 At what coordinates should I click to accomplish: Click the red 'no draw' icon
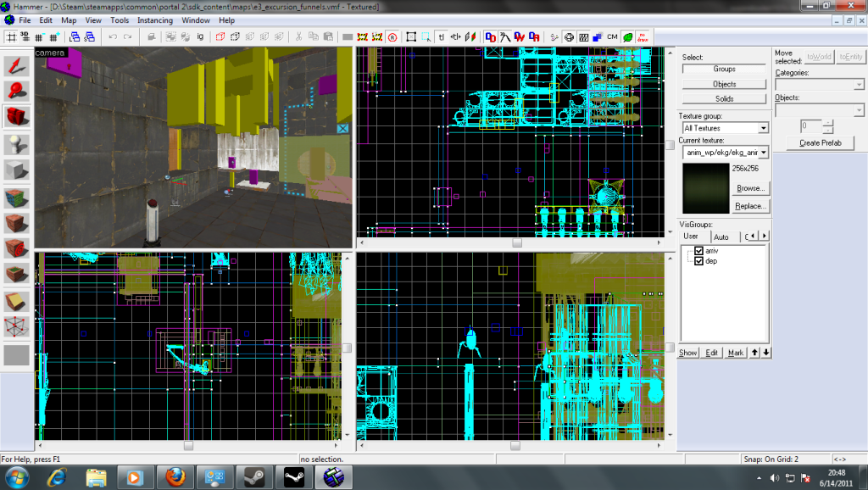pos(643,37)
